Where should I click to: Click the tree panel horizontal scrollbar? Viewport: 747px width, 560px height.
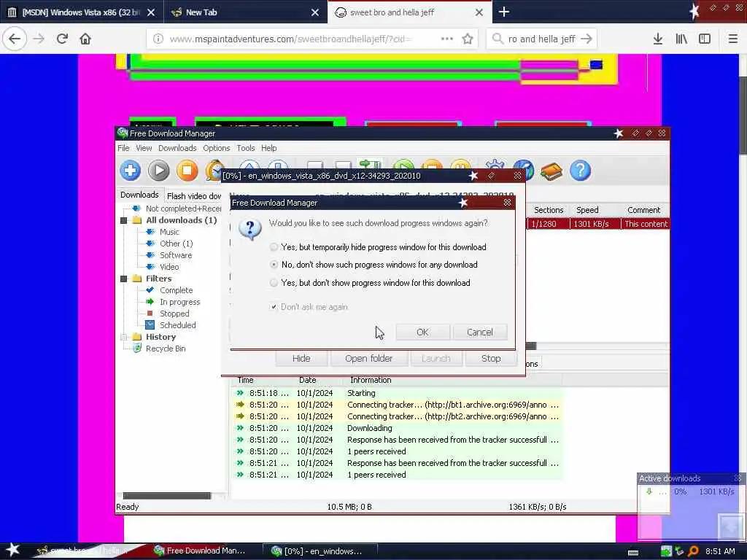pos(167,496)
